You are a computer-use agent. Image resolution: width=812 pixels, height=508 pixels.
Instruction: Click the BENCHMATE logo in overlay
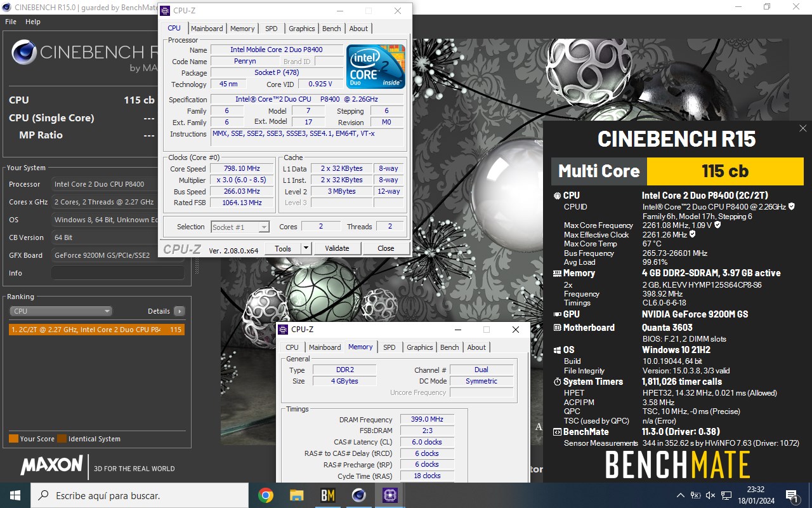coord(678,465)
